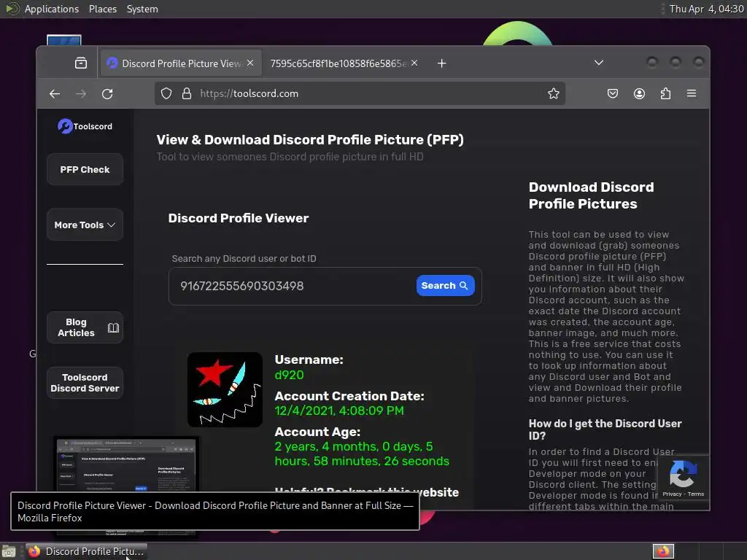Click the Discord Profile Pictu... taskbar button

tap(87, 551)
